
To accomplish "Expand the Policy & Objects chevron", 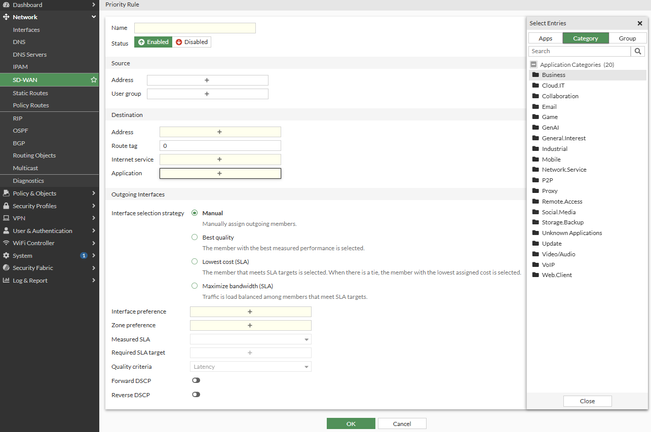I will point(93,193).
